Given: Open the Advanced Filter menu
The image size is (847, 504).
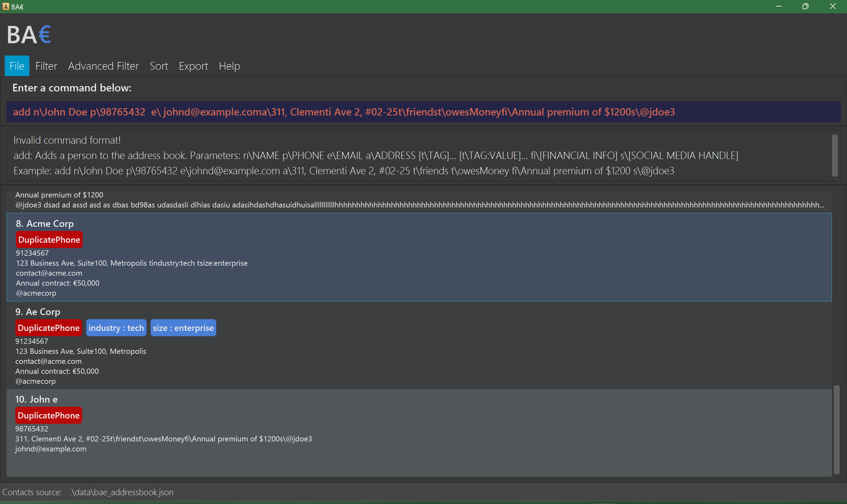Looking at the screenshot, I should [x=103, y=66].
